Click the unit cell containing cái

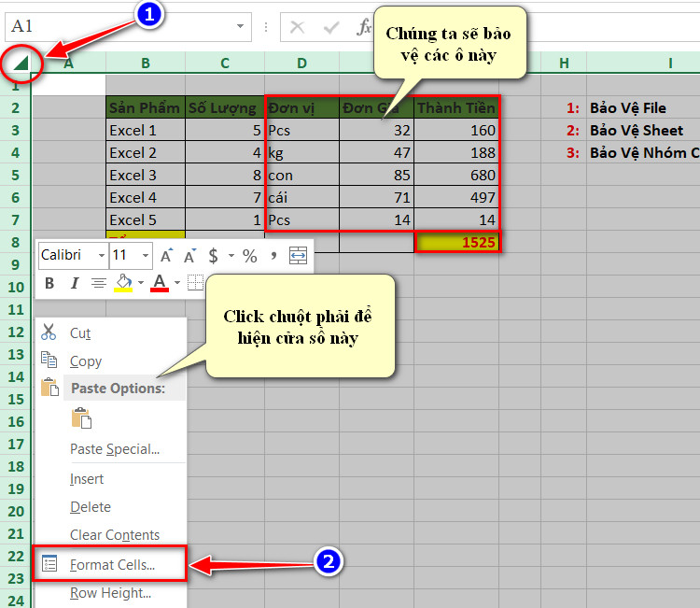tap(302, 197)
